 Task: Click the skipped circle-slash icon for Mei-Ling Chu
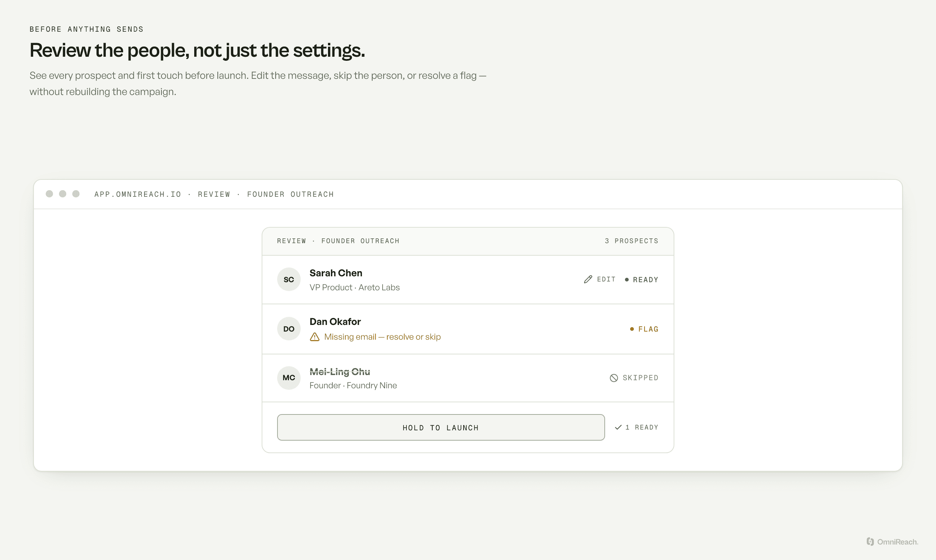(x=614, y=378)
